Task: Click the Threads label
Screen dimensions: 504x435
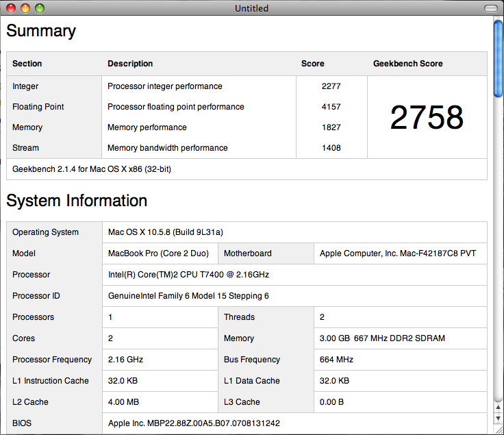Action: (239, 317)
